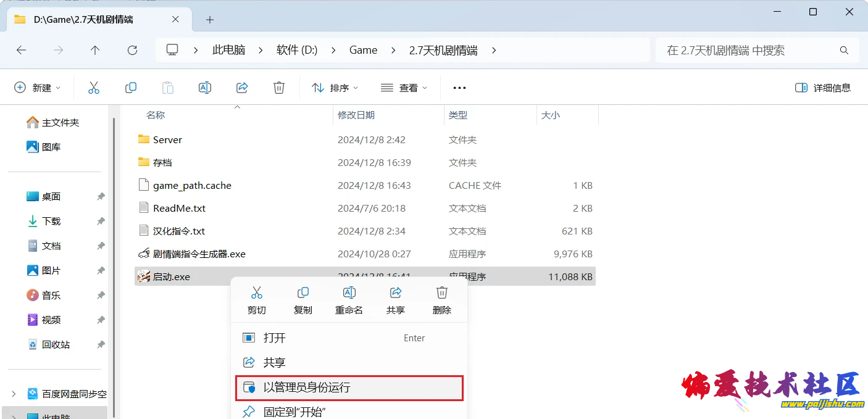Go up one folder level with the up arrow
The image size is (868, 419).
tap(95, 51)
